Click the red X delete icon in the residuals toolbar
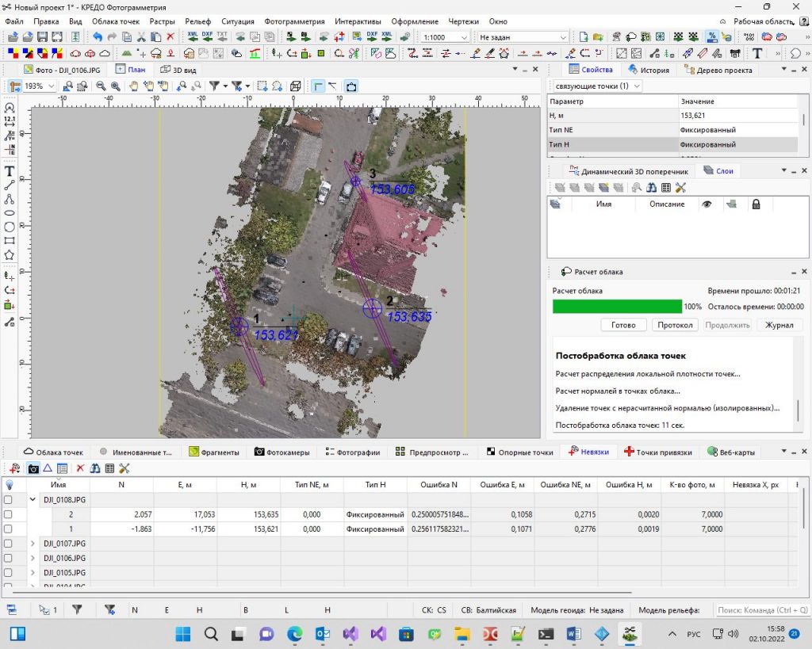This screenshot has width=812, height=649. tap(80, 468)
